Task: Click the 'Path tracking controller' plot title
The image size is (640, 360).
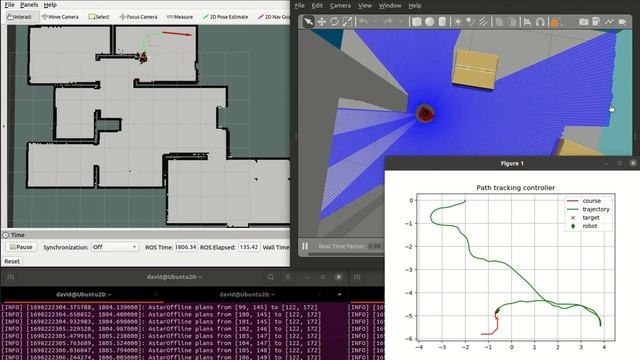Action: coord(516,188)
